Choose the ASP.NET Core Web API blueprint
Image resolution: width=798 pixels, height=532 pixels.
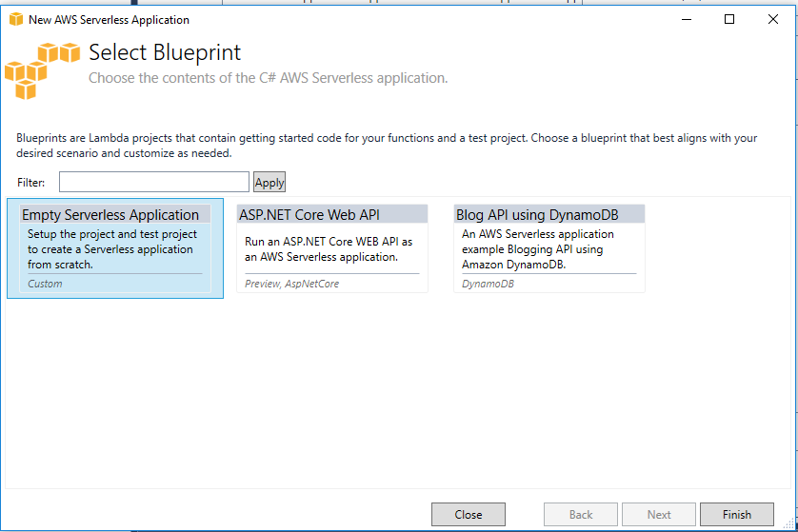tap(332, 248)
